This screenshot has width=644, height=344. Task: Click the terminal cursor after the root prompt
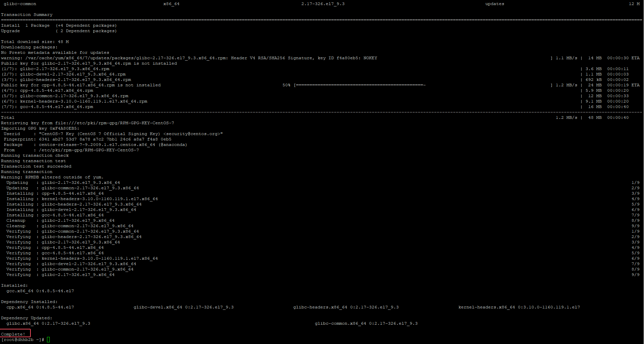click(48, 340)
